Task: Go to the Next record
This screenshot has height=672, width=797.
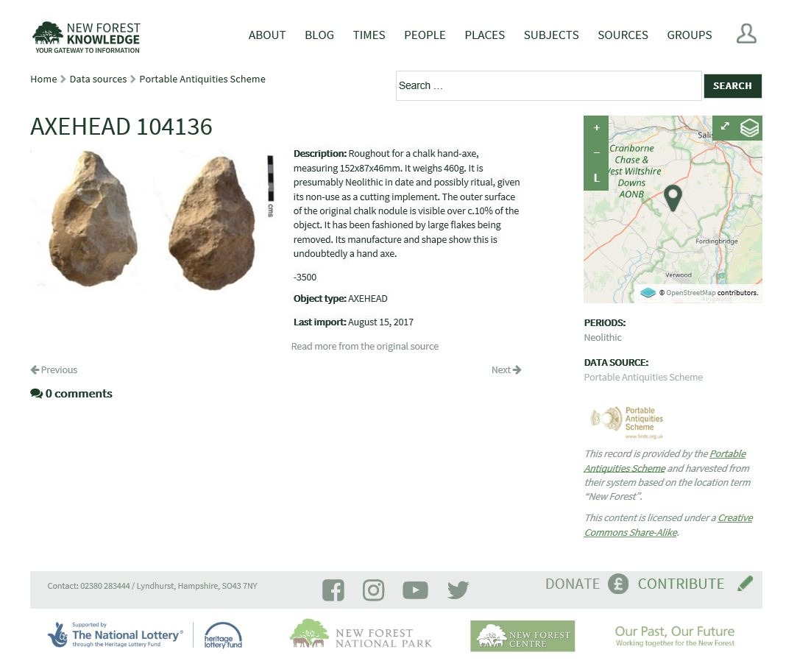Action: pyautogui.click(x=506, y=370)
